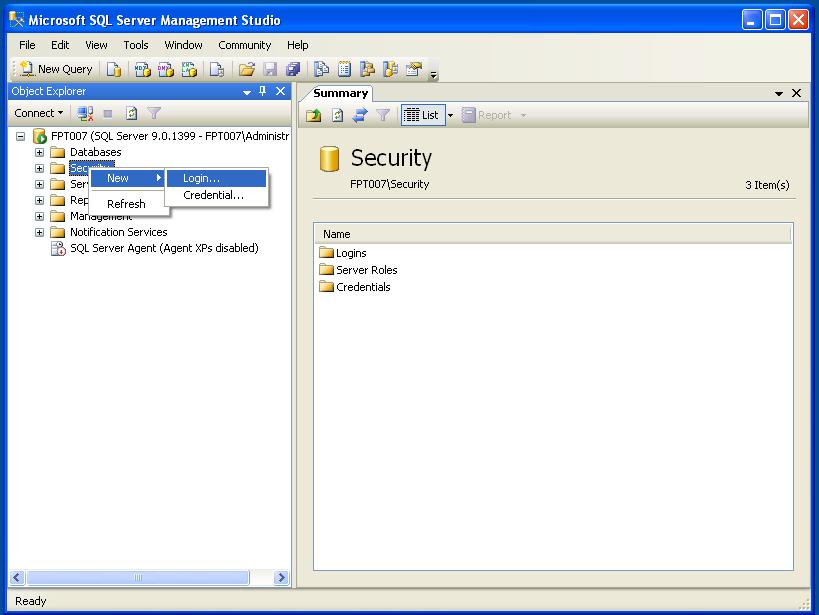This screenshot has width=819, height=615.
Task: Open the Edit menu
Action: pyautogui.click(x=60, y=45)
